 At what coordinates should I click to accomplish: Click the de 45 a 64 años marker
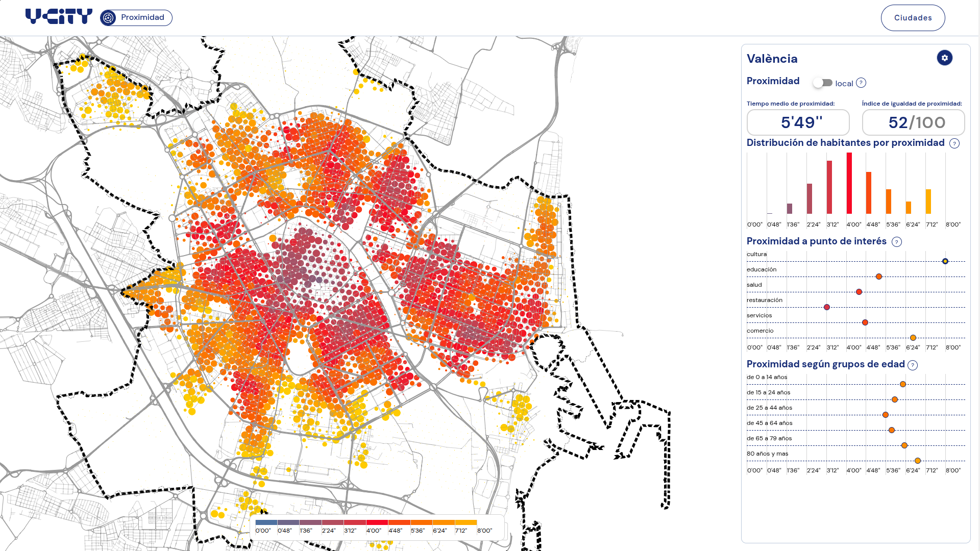pyautogui.click(x=892, y=430)
